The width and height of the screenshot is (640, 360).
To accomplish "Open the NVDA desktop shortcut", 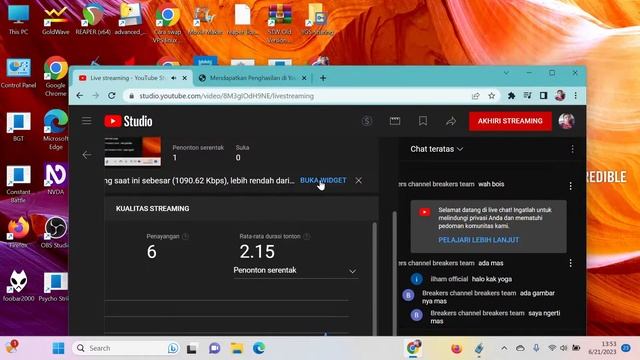I will tap(56, 179).
